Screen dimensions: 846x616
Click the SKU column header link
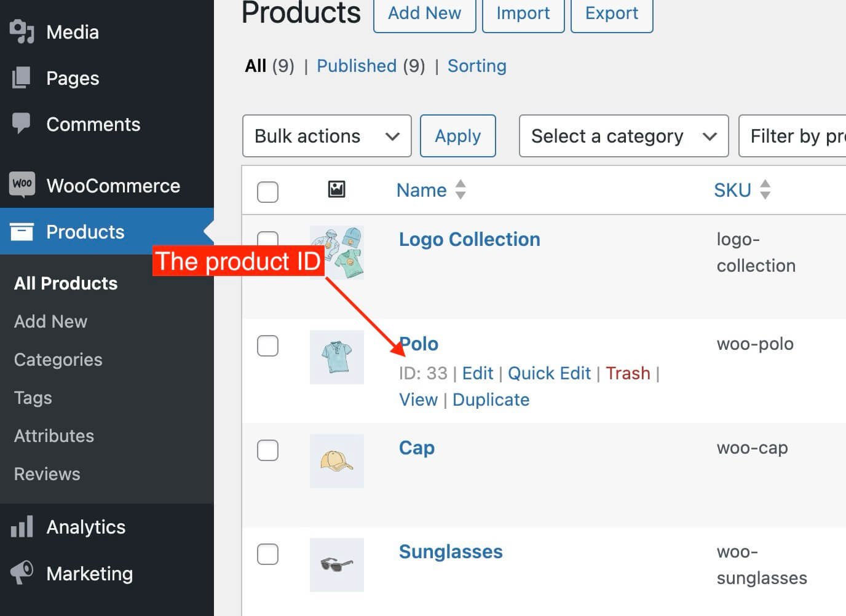pyautogui.click(x=733, y=190)
